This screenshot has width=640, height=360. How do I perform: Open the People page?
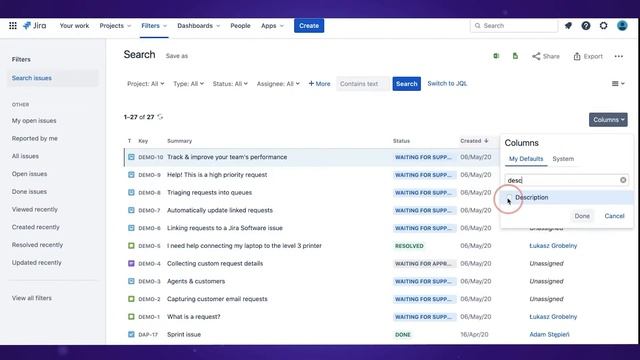click(240, 26)
